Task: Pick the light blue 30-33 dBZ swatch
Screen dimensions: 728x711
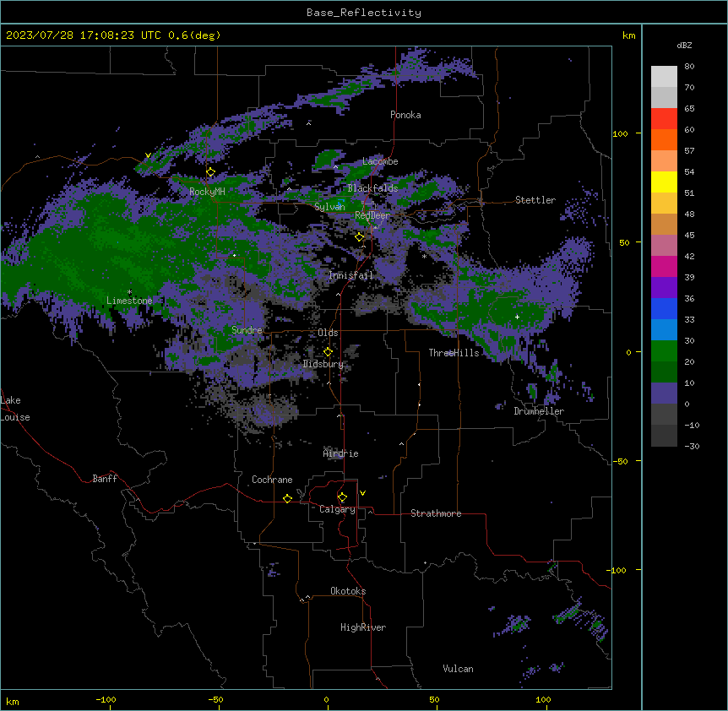Action: coord(664,330)
